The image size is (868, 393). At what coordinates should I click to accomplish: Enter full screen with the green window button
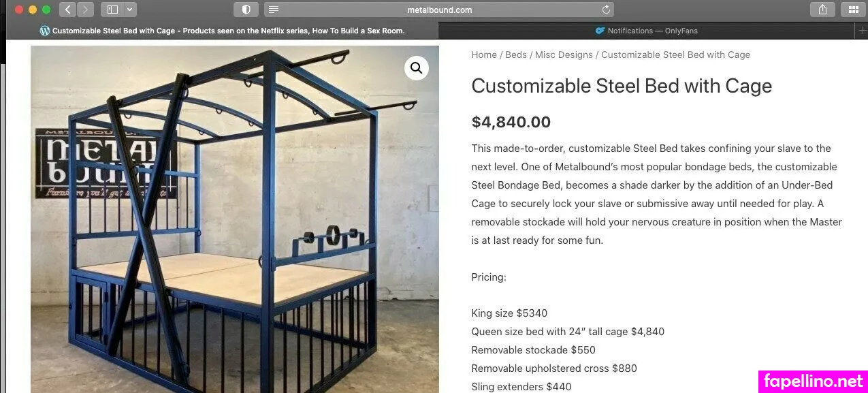tap(46, 10)
